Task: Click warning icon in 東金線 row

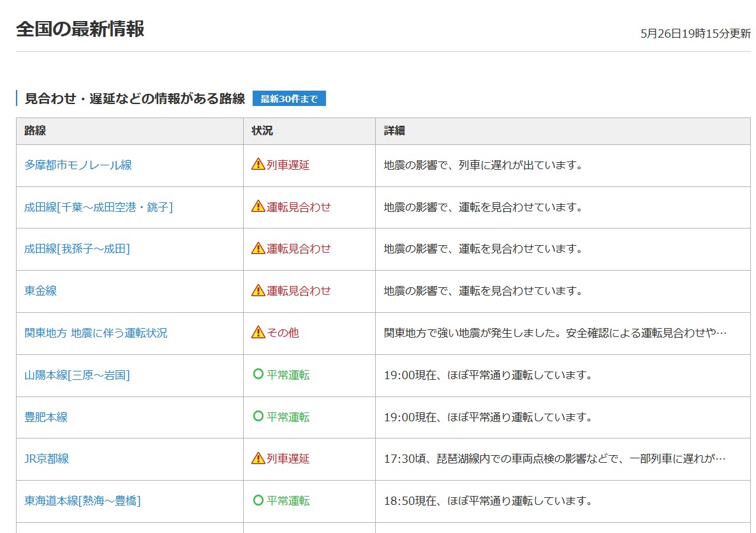Action: coord(258,290)
